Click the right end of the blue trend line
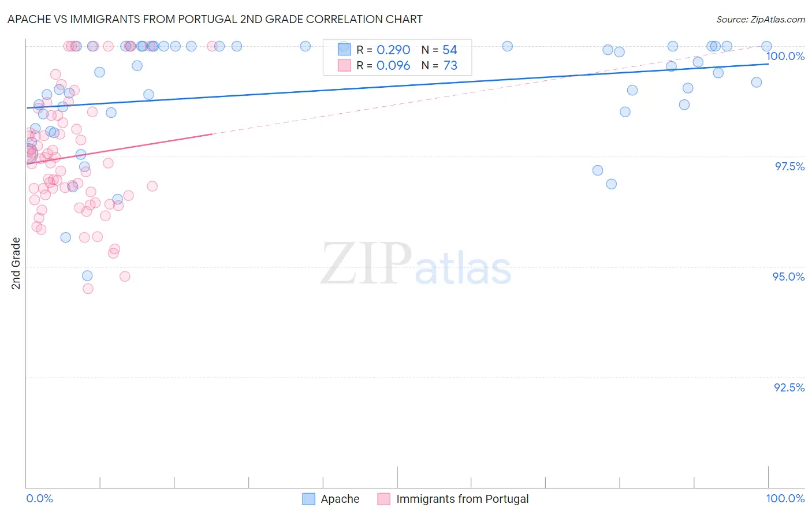Viewport: 812px width, 515px height. 768,64
